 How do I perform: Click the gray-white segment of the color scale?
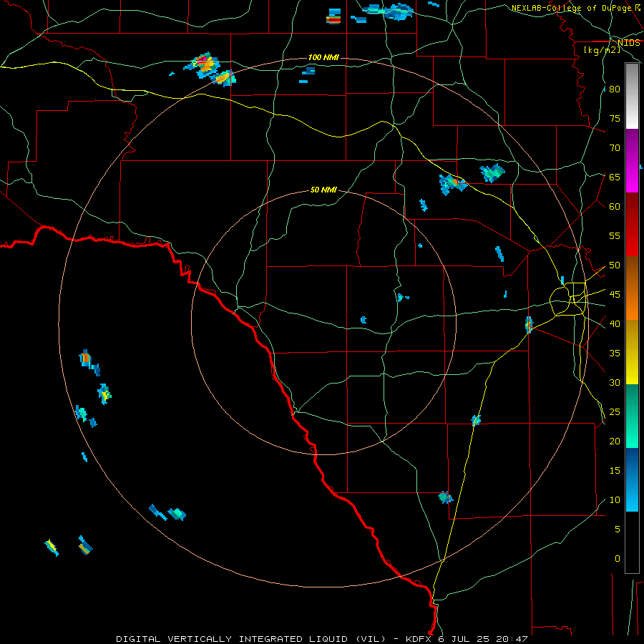point(632,96)
